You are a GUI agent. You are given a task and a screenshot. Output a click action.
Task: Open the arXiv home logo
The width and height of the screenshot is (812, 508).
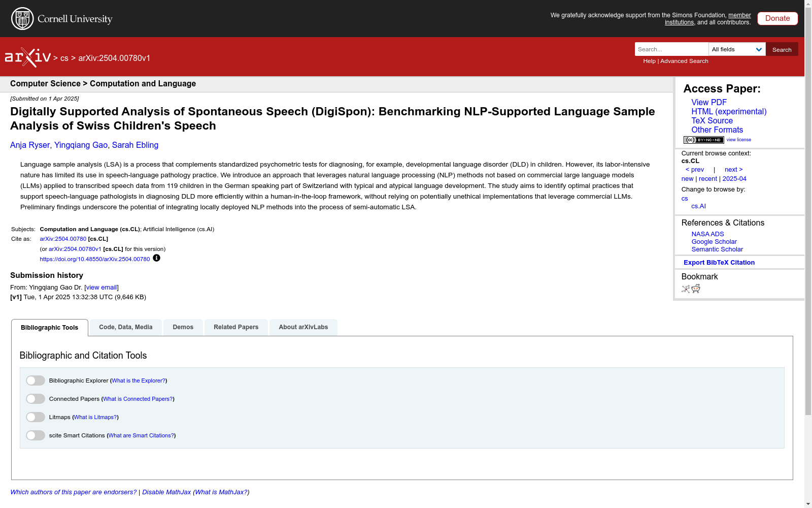(28, 57)
